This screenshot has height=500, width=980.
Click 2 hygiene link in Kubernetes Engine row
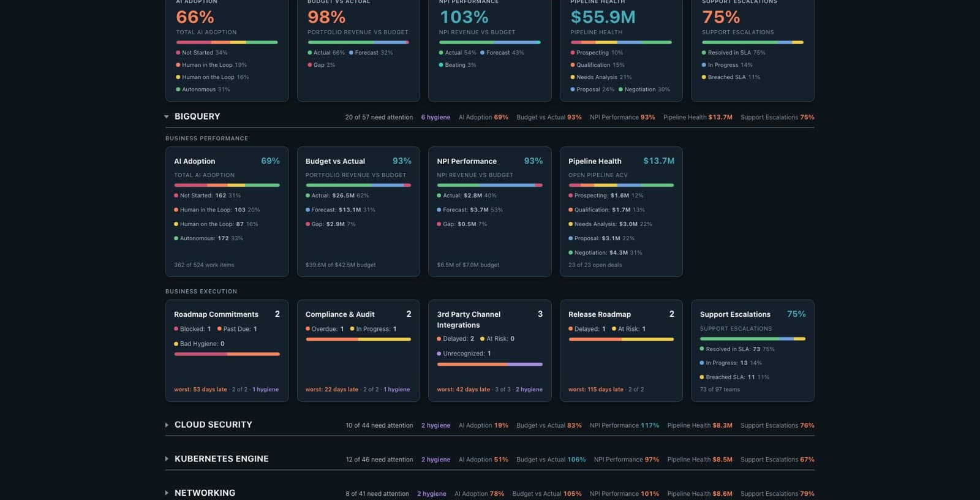click(x=435, y=460)
